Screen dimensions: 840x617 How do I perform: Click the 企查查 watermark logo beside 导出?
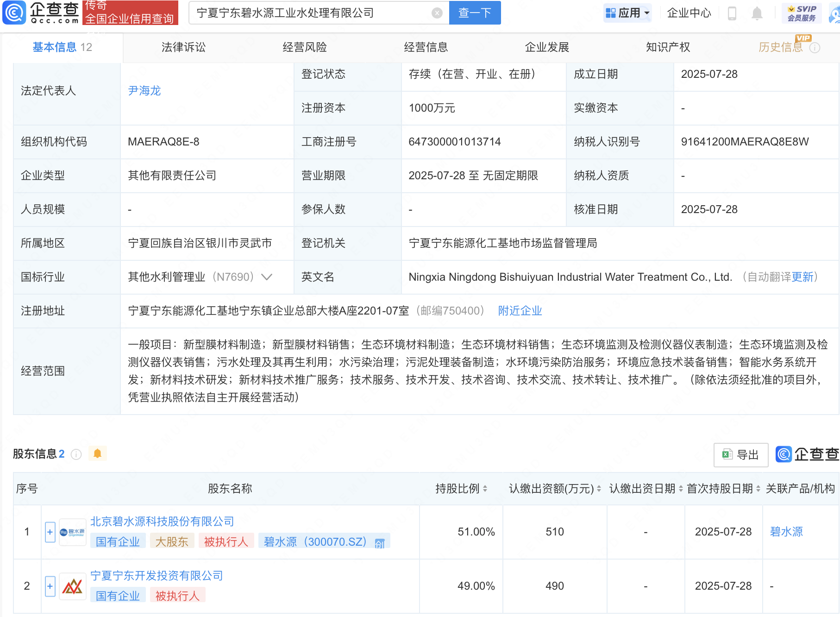point(807,454)
